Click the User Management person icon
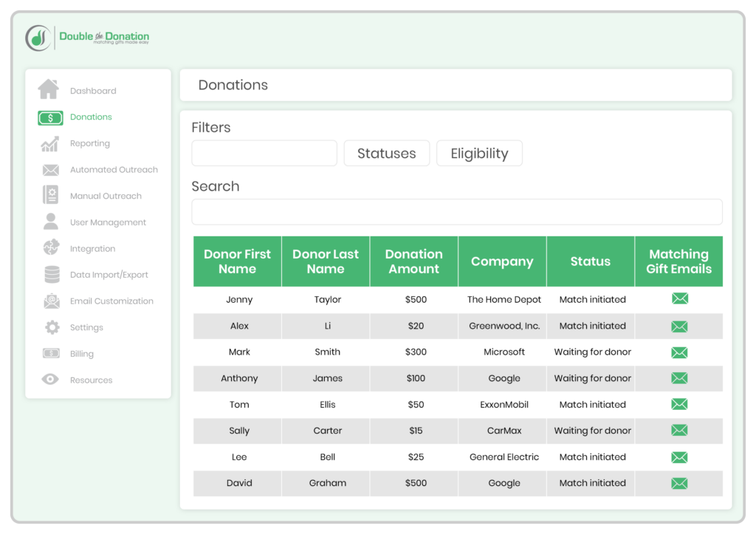Screen dimensions: 756x534 (x=51, y=222)
